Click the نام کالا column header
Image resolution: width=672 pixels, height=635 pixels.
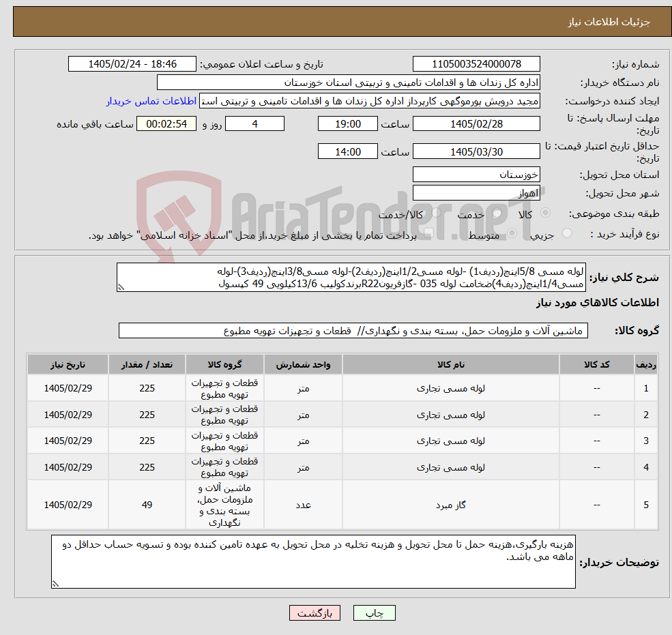point(451,365)
